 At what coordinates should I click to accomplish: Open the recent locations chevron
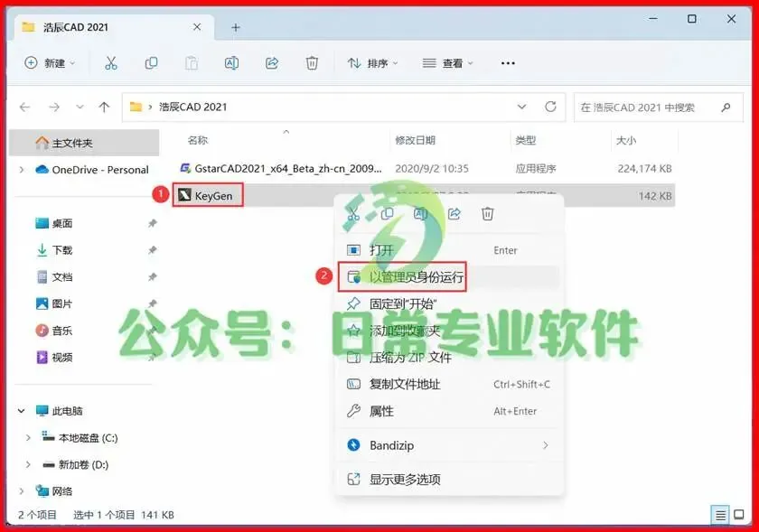[80, 107]
